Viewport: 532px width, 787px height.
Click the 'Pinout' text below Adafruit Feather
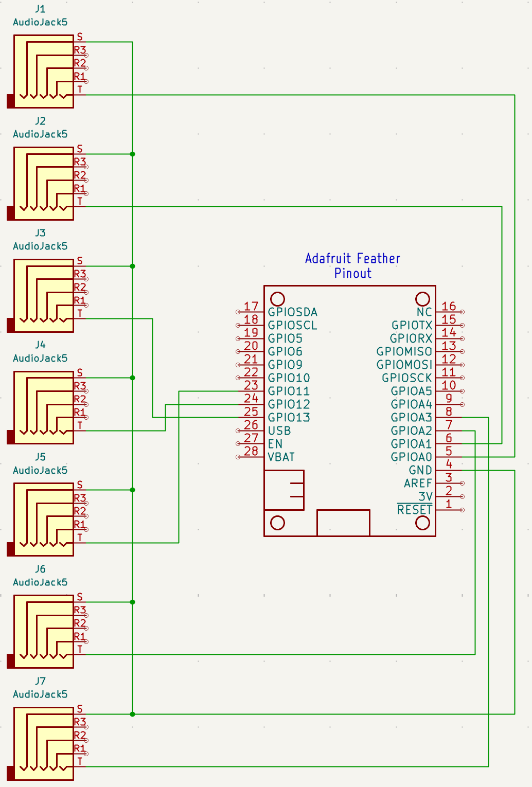(x=353, y=274)
